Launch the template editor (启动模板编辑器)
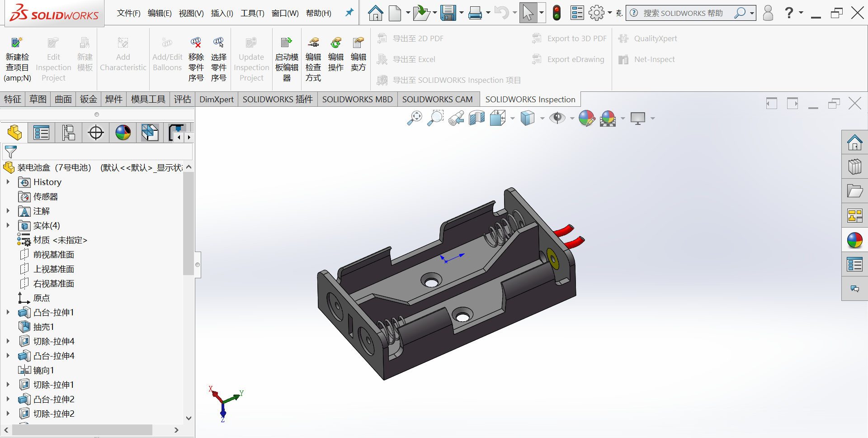 pyautogui.click(x=287, y=43)
